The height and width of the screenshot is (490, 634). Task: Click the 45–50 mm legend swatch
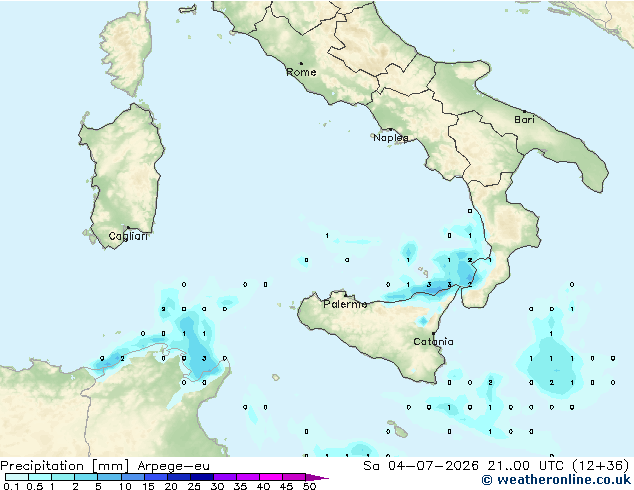[x=294, y=477]
